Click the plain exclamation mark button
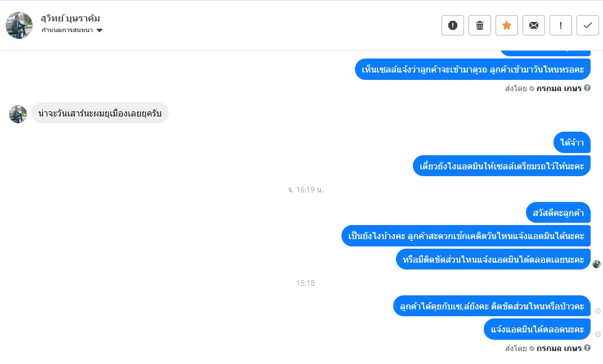603x364 pixels. pyautogui.click(x=561, y=25)
